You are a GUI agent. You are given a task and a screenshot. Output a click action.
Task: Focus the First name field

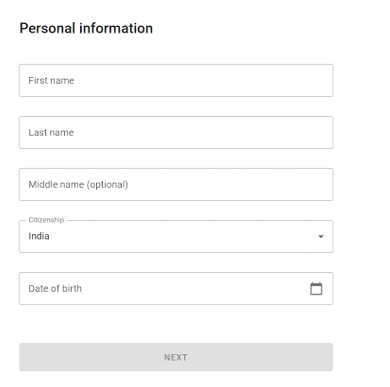coord(176,81)
